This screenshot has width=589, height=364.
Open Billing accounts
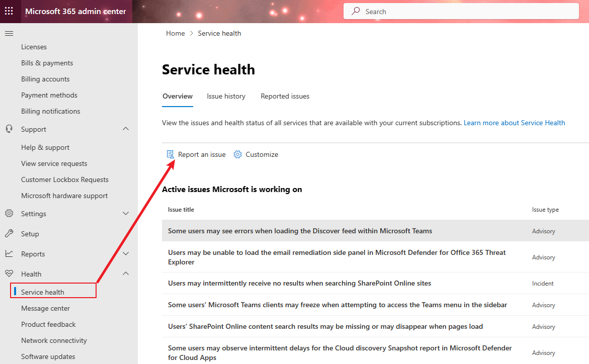tap(45, 79)
